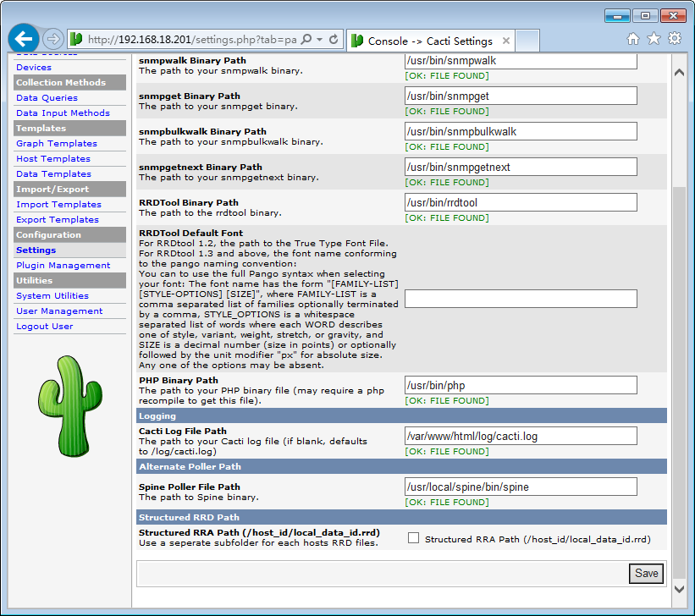Image resolution: width=695 pixels, height=616 pixels.
Task: Open Data Input Methods link
Action: (63, 113)
